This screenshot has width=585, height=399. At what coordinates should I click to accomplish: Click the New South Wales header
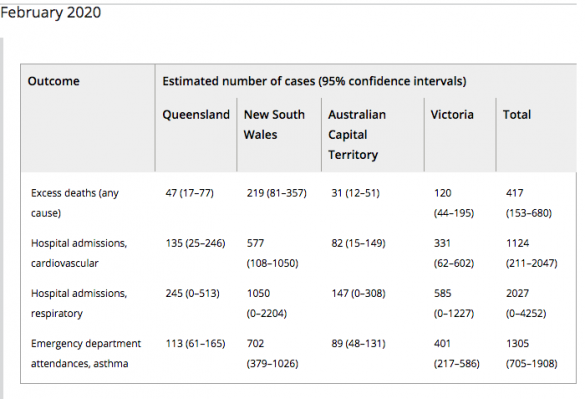click(274, 124)
